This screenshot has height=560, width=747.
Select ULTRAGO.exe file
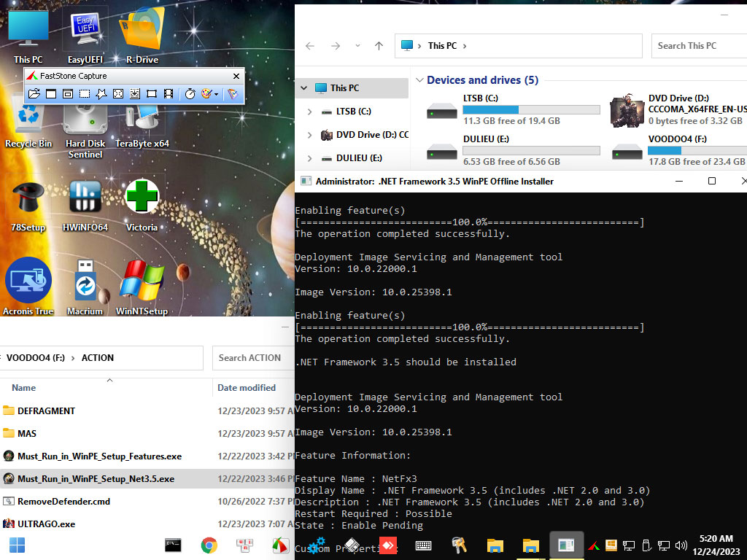pos(147,524)
